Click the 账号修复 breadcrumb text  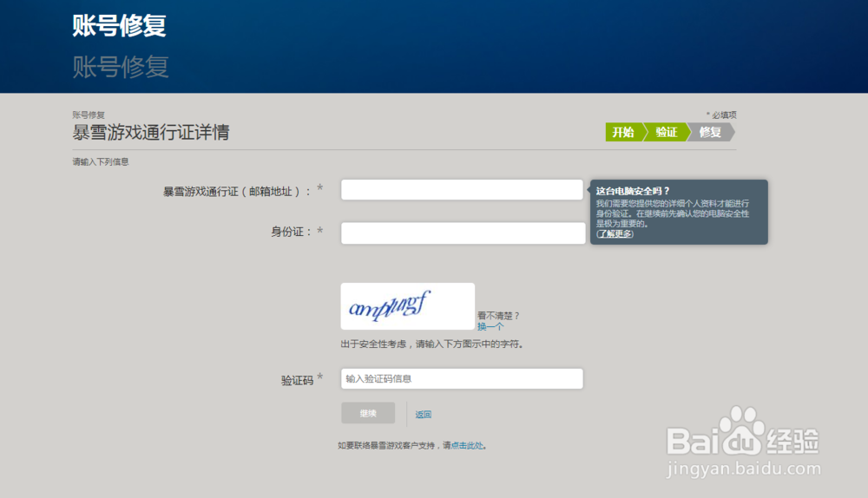click(x=89, y=115)
